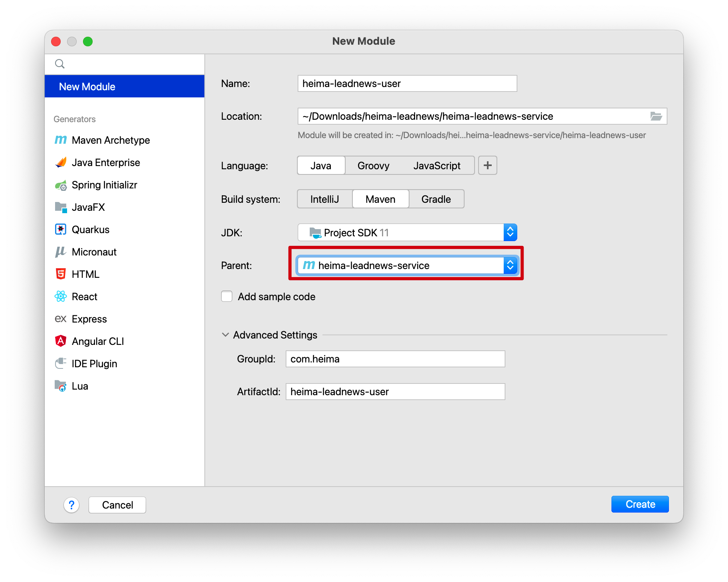The width and height of the screenshot is (728, 582).
Task: Choose Gradle build system
Action: click(436, 199)
